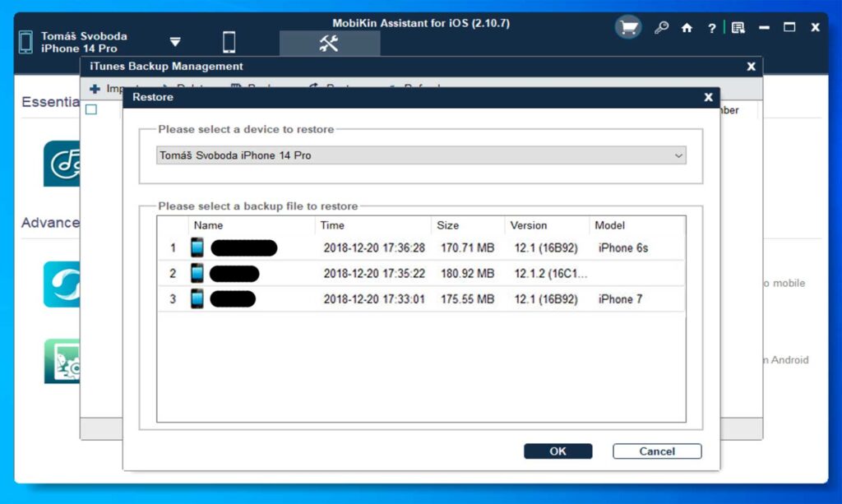Click the Cancel button

pyautogui.click(x=657, y=451)
